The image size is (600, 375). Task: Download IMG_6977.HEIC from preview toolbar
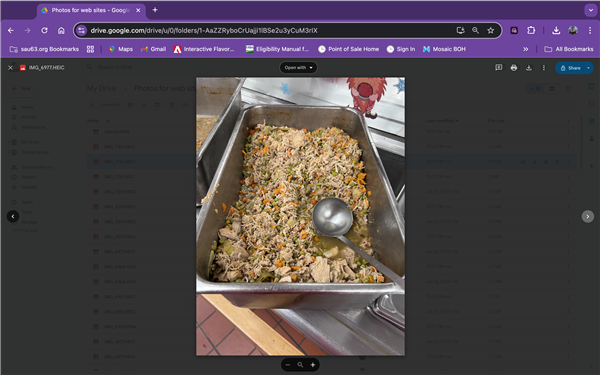pos(529,68)
